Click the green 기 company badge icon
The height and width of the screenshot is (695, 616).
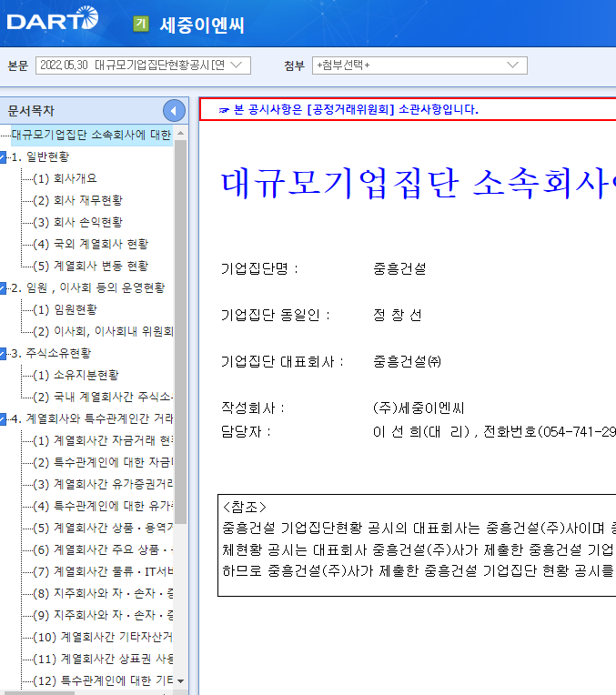coord(141,24)
